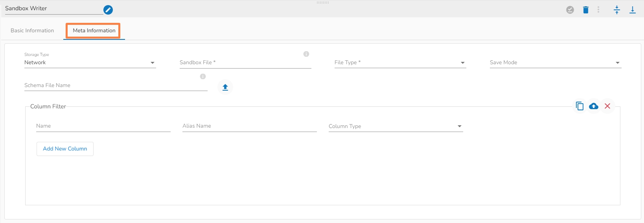
Task: Open the Storage Type dropdown
Action: tap(90, 63)
